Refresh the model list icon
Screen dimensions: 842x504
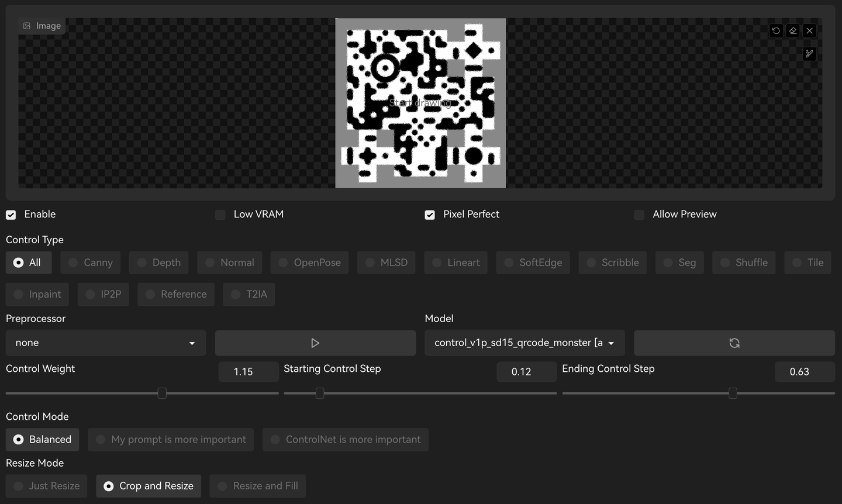tap(734, 343)
